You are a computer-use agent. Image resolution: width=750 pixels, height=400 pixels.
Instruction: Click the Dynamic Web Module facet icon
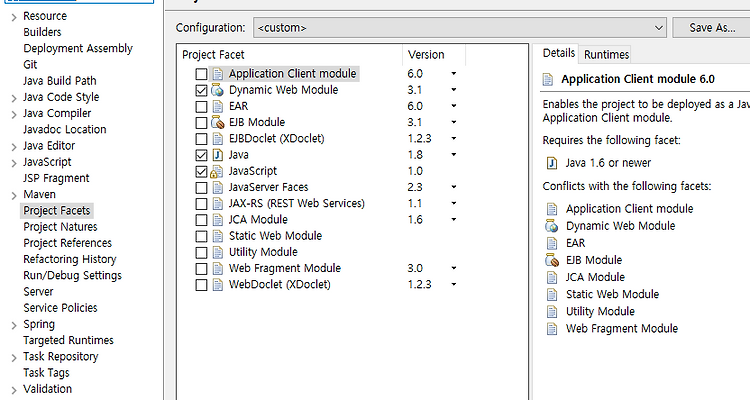[218, 90]
